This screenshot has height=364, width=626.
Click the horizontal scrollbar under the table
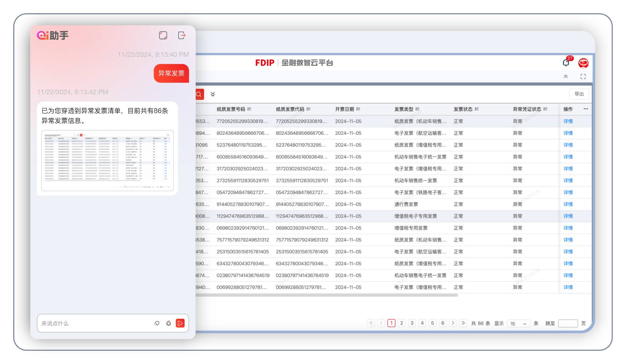[x=327, y=295]
